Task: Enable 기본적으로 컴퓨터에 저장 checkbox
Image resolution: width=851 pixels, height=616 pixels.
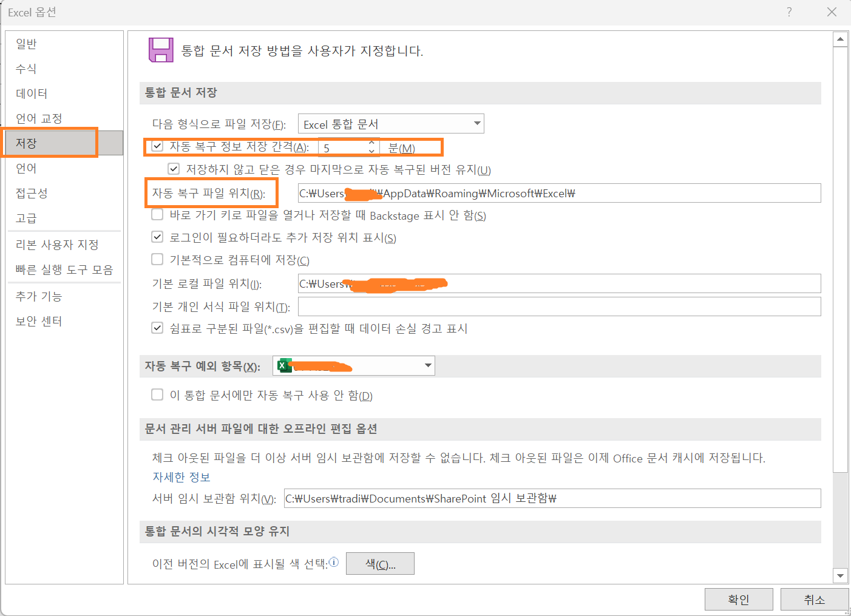Action: pos(157,259)
